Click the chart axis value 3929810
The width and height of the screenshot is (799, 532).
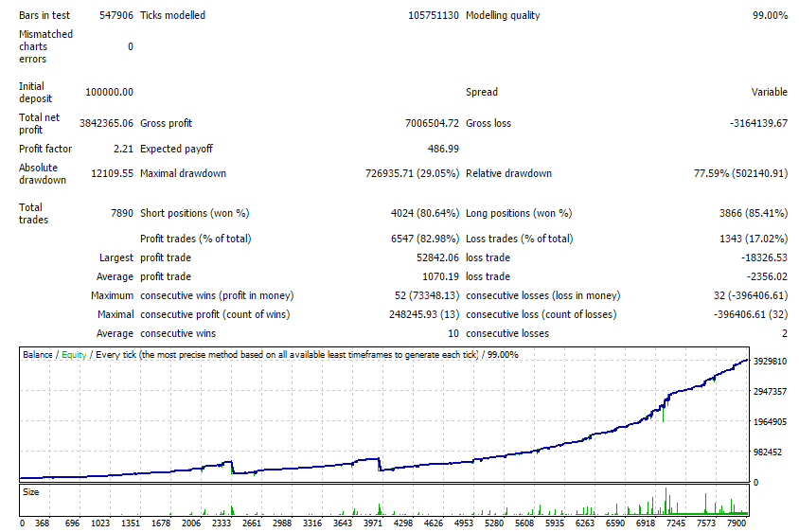click(x=770, y=362)
